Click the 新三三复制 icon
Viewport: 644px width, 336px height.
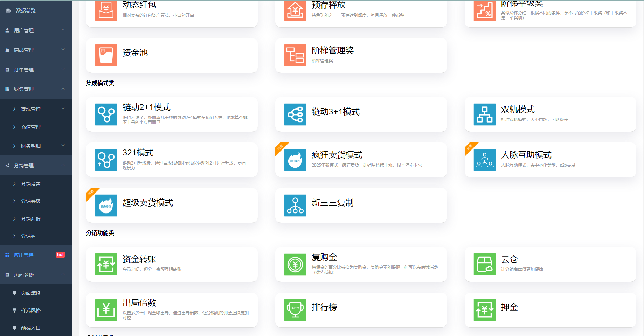click(295, 205)
